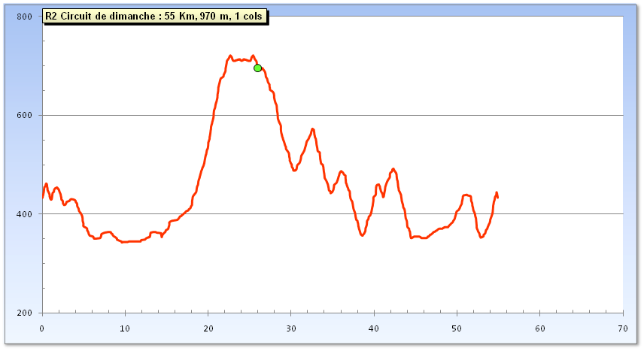644x351 pixels.
Task: Select the 40 km horizontal axis label
Action: click(374, 328)
